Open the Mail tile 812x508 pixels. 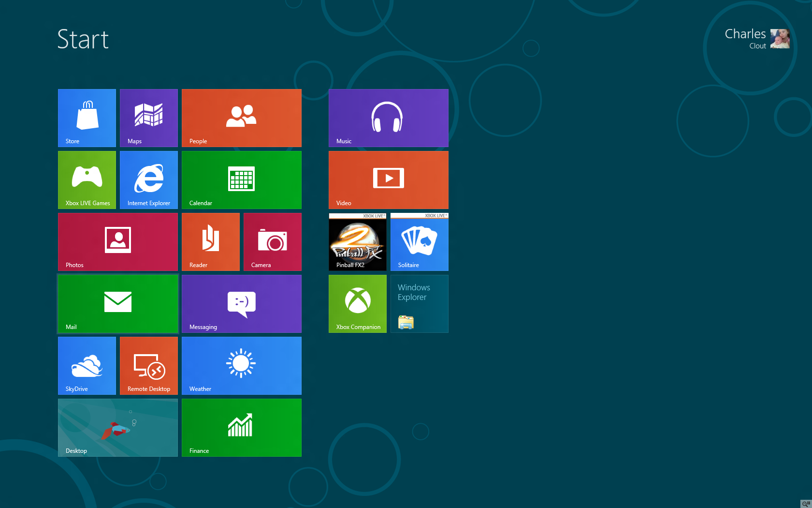pyautogui.click(x=118, y=304)
